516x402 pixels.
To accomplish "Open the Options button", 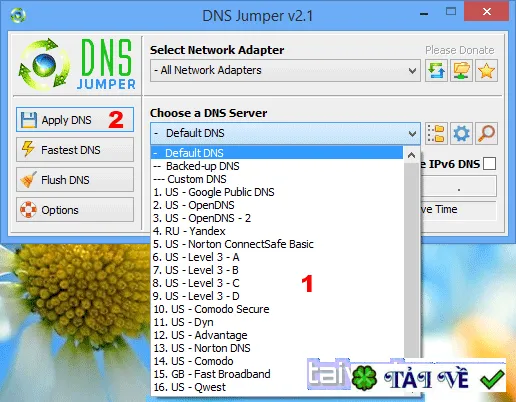I will click(x=75, y=210).
